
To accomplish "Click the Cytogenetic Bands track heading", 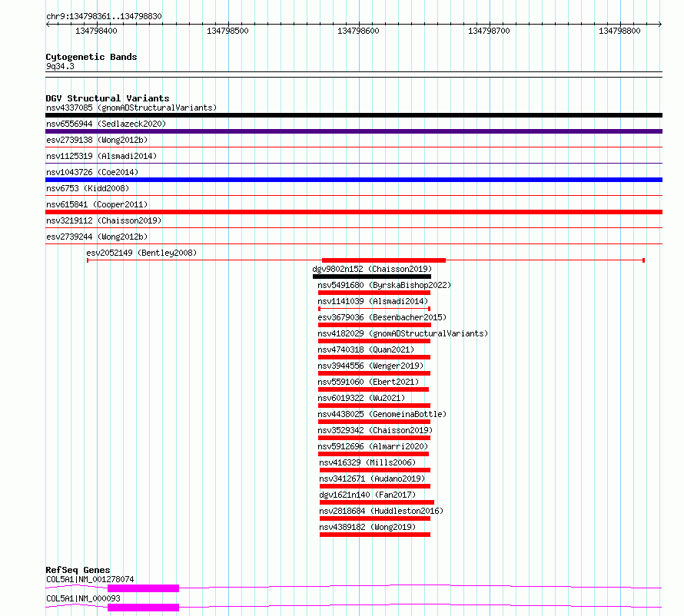I will tap(91, 57).
